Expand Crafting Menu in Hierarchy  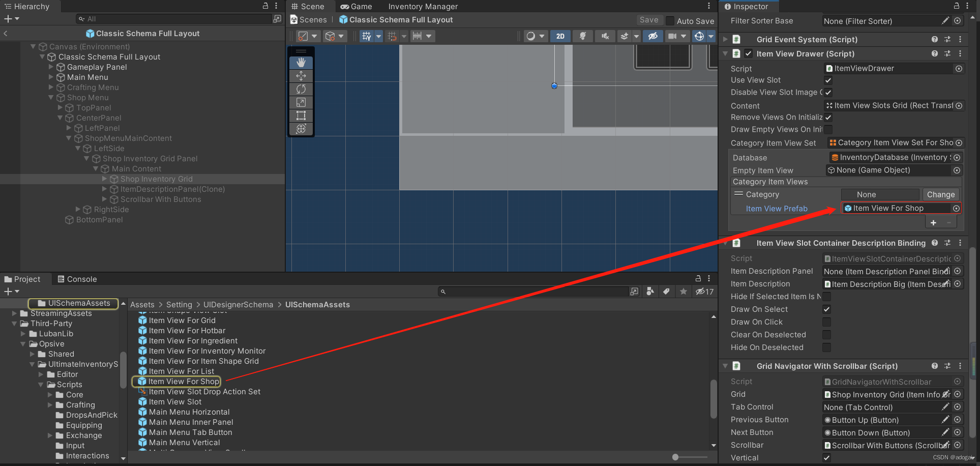pos(51,87)
